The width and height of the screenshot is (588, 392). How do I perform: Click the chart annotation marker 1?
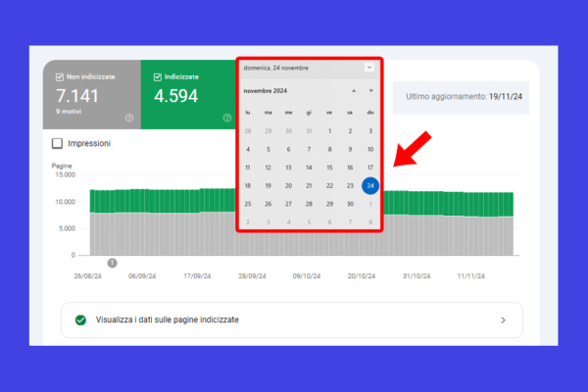pos(112,263)
